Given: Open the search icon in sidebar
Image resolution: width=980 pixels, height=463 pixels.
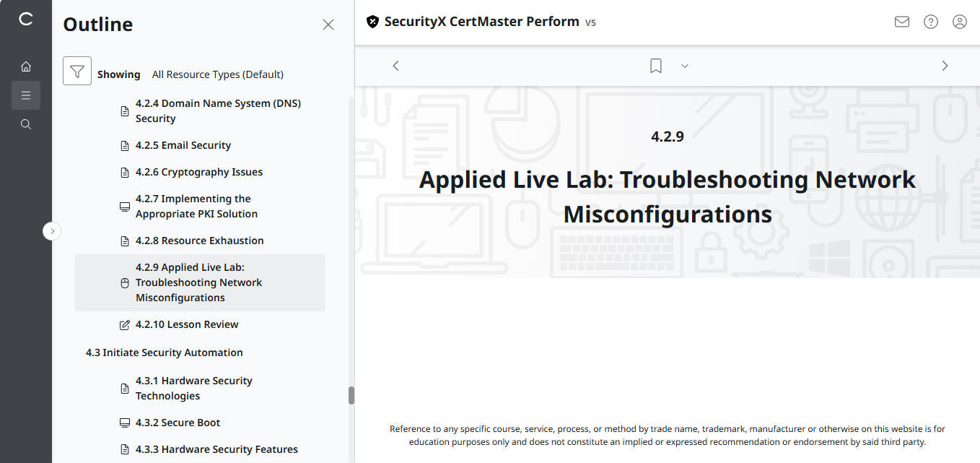Looking at the screenshot, I should pyautogui.click(x=26, y=124).
